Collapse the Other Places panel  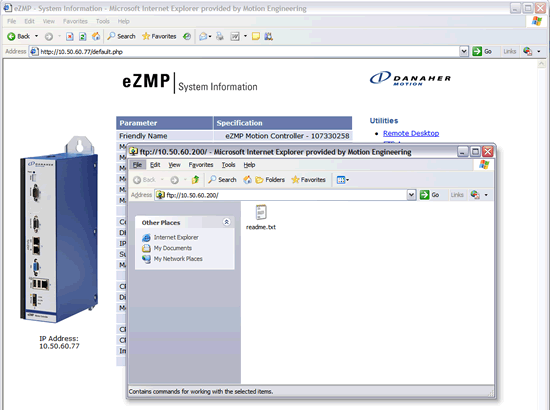(x=227, y=222)
